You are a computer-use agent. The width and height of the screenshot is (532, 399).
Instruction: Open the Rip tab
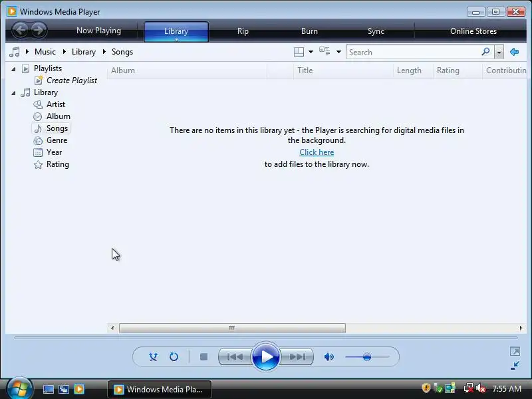243,31
